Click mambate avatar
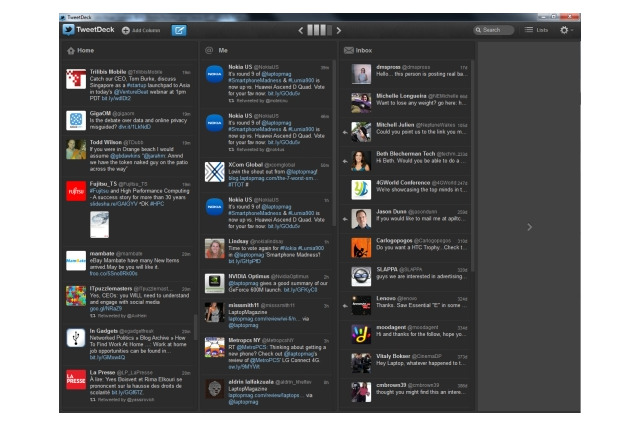640x426 pixels. click(x=76, y=261)
